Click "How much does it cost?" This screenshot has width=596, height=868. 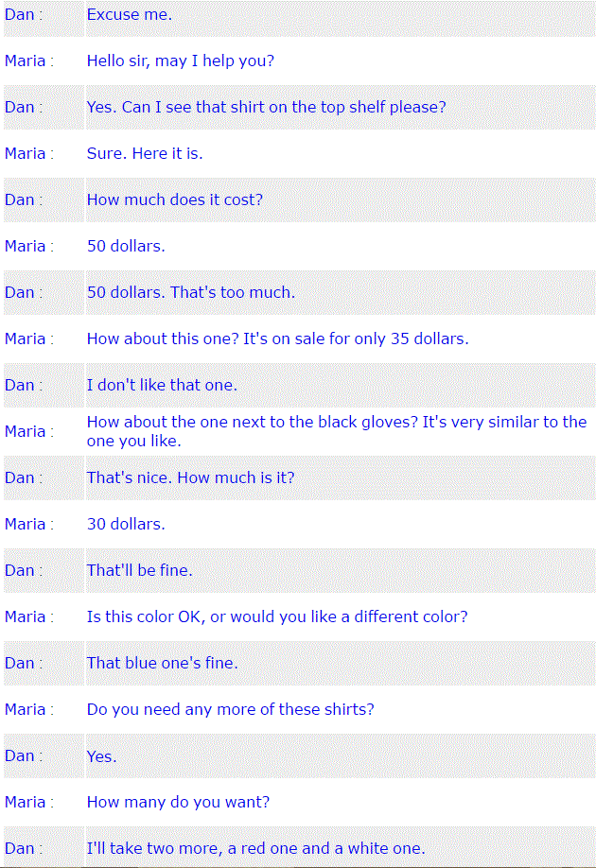[x=174, y=200]
